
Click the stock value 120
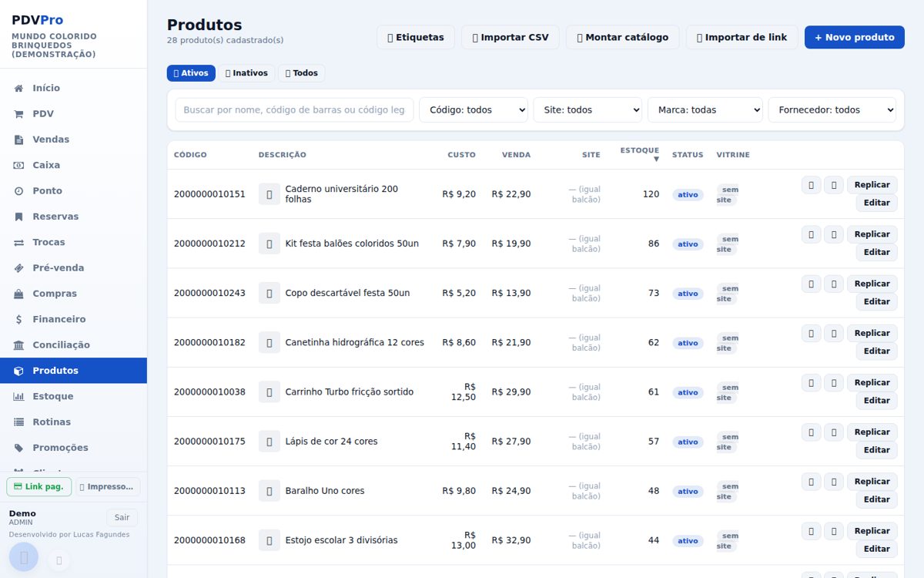pyautogui.click(x=651, y=194)
